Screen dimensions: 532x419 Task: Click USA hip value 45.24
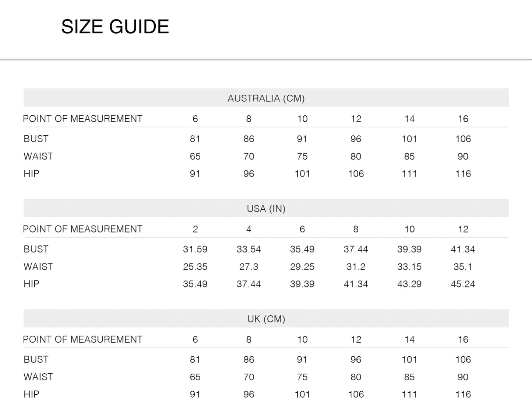(x=463, y=284)
